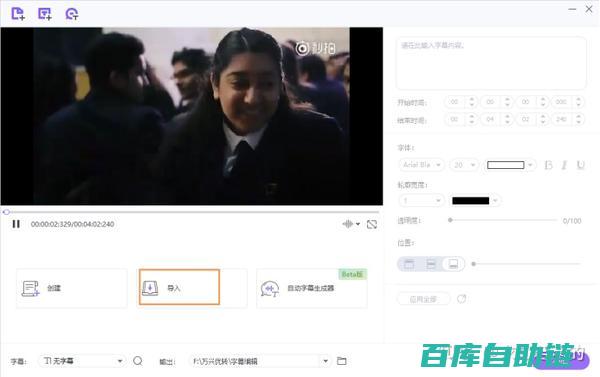Viewport: 600px width, 377px height.
Task: Toggle underline text formatting
Action: coord(580,165)
